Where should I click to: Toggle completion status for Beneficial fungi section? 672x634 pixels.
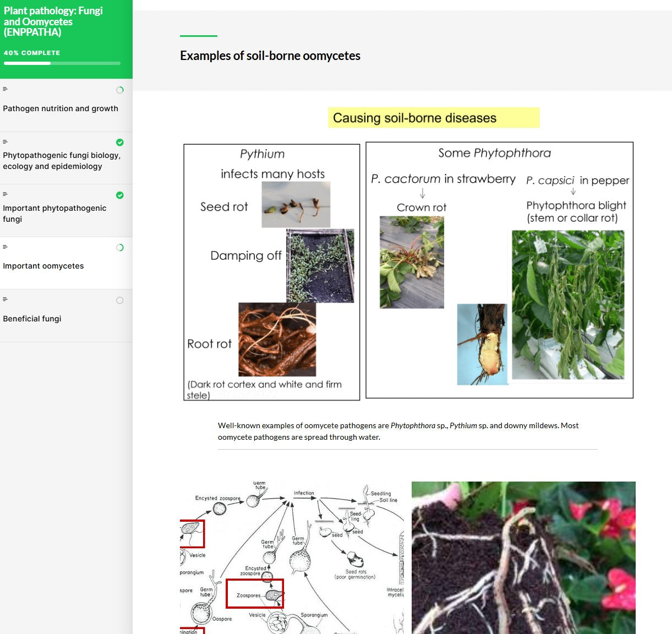[119, 300]
